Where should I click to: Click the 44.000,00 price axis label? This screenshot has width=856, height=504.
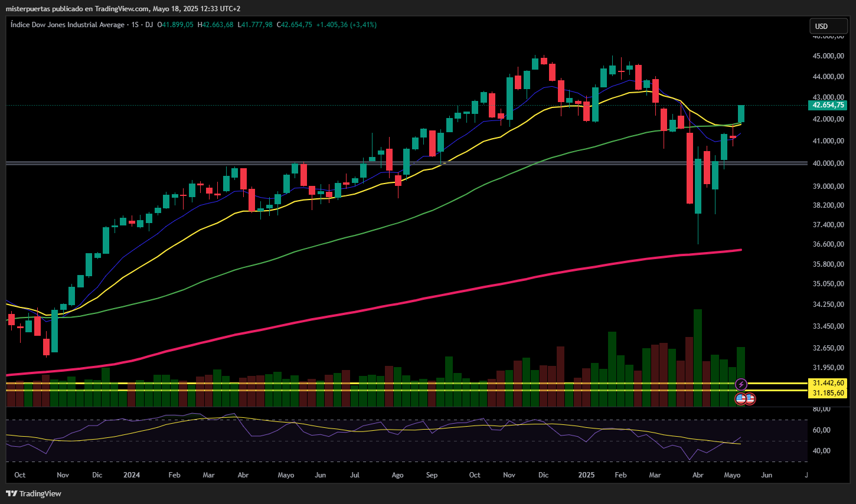(828, 77)
